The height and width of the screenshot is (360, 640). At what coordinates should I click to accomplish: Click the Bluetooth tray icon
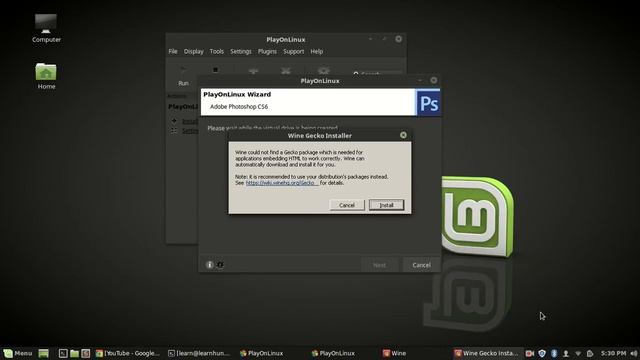point(554,353)
